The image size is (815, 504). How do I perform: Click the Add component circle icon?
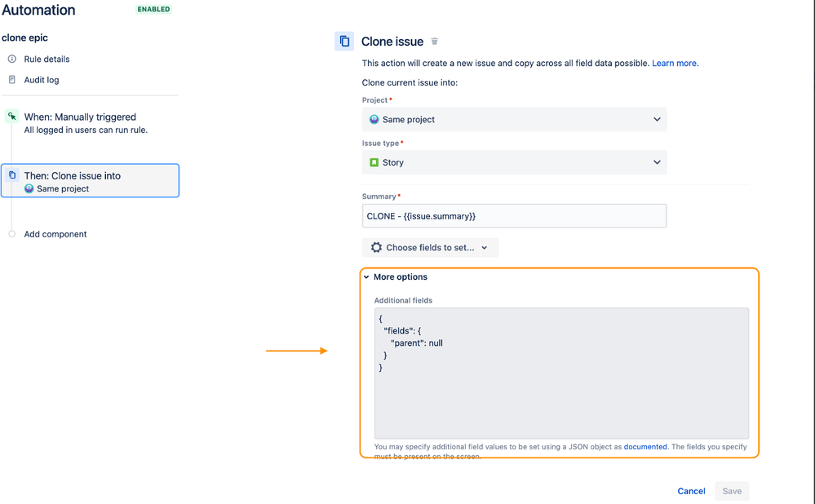[x=12, y=234]
